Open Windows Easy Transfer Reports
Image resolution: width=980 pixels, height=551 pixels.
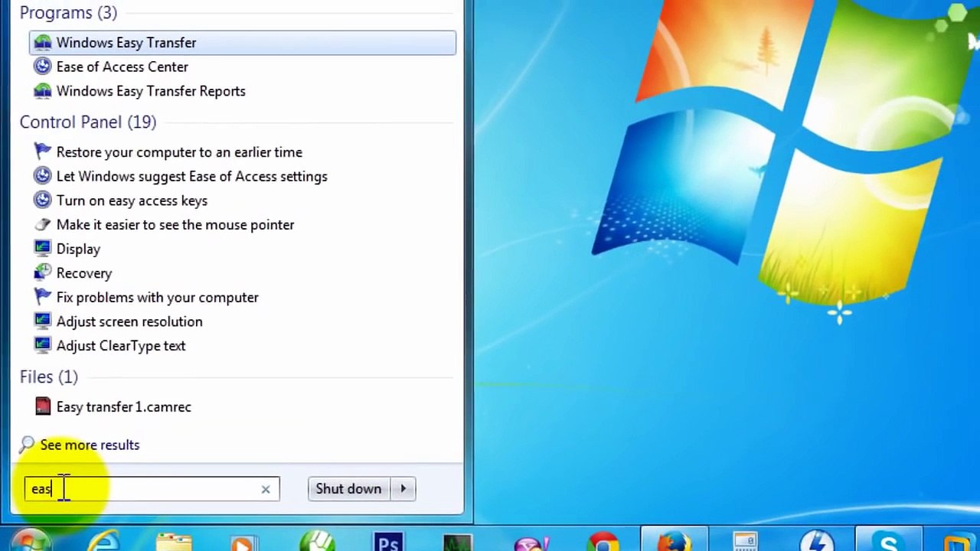(x=151, y=91)
